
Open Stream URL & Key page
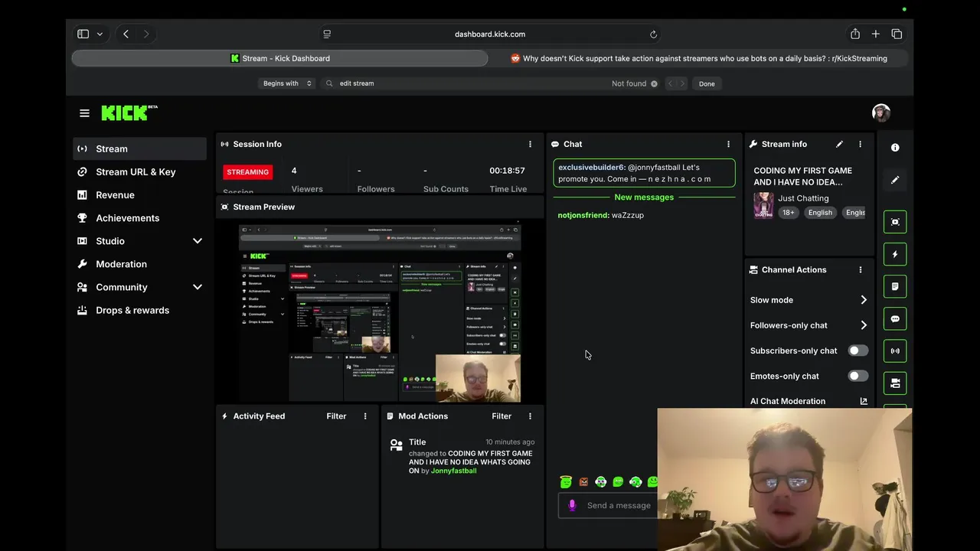pos(139,171)
